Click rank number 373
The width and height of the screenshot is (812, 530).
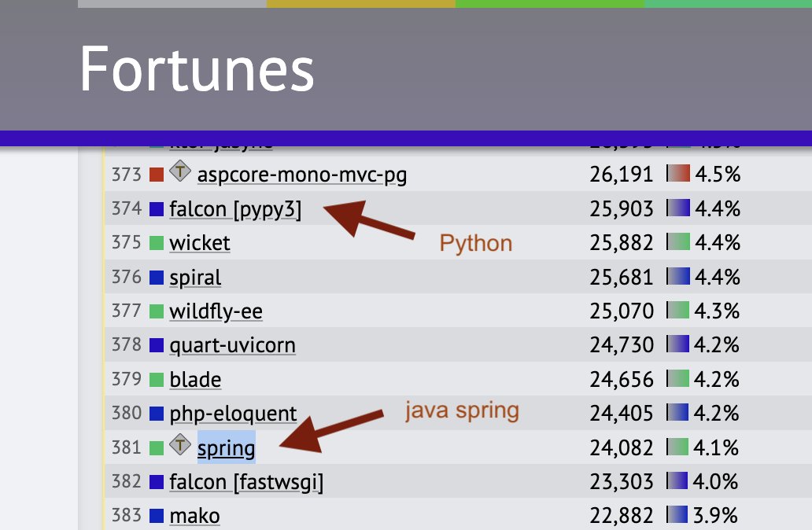pos(127,175)
